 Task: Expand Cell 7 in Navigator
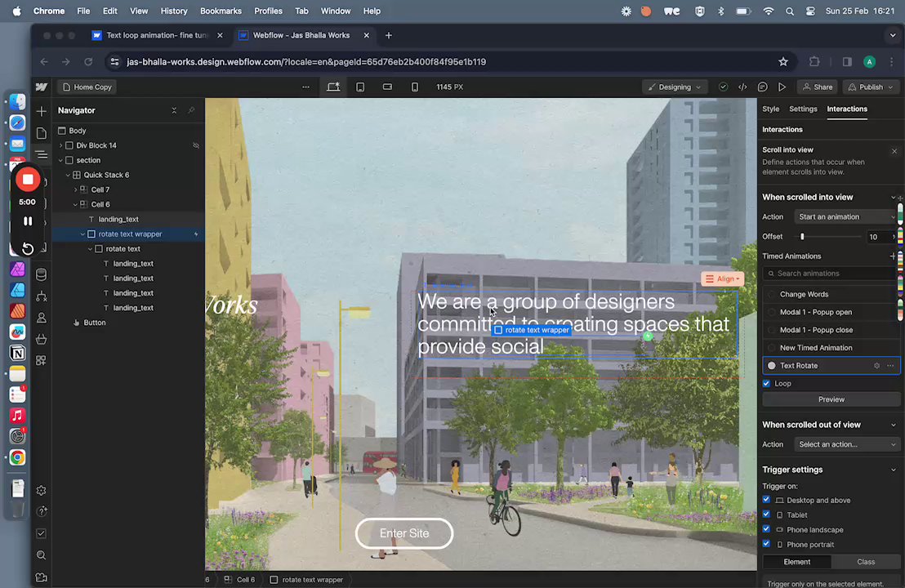coord(76,189)
